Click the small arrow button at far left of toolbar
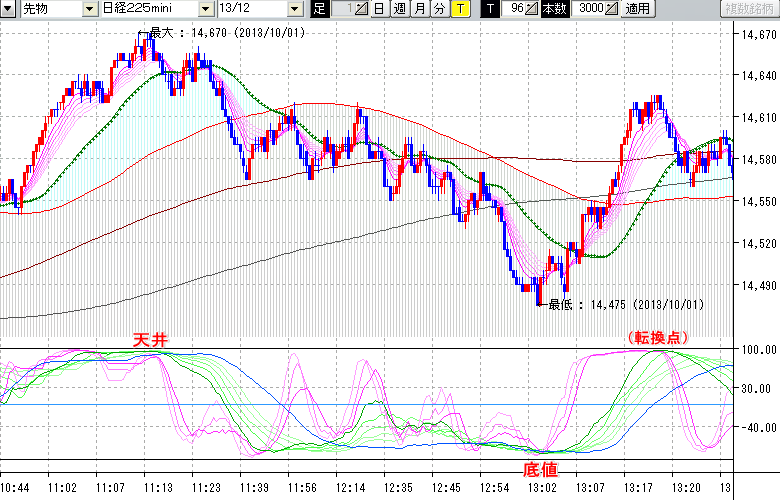This screenshot has height=500, width=780. [9, 9]
